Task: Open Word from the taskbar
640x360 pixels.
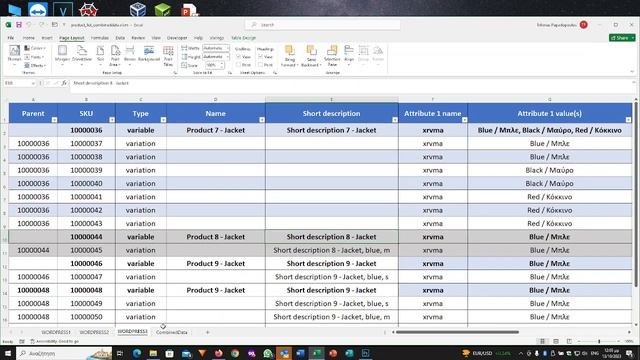Action: 300,353
